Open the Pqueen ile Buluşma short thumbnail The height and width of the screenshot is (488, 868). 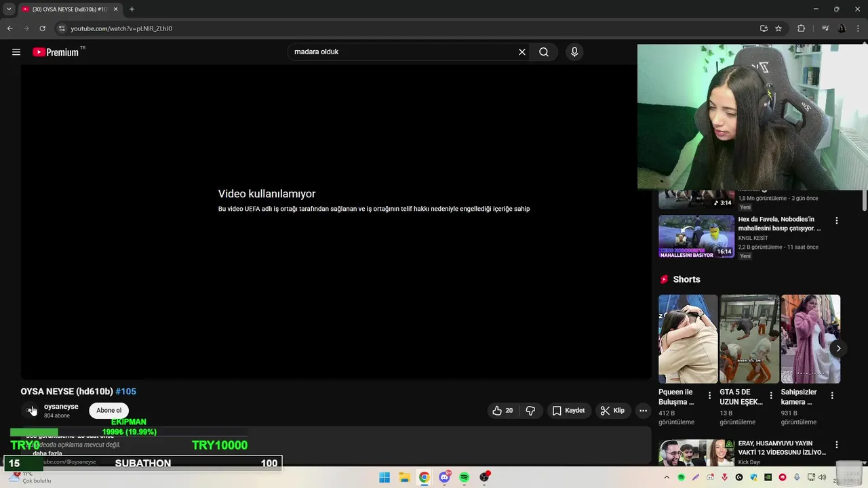(x=688, y=339)
